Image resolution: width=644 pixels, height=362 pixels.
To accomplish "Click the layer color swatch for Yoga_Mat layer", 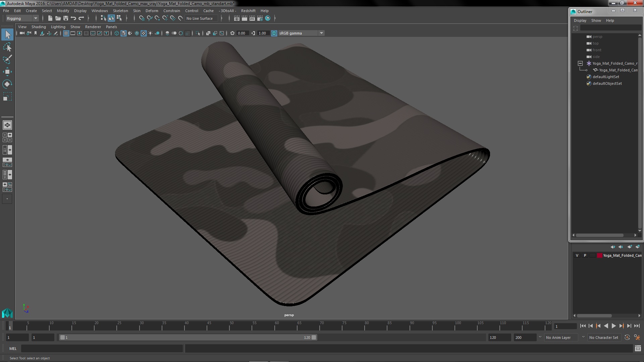I will pos(599,255).
